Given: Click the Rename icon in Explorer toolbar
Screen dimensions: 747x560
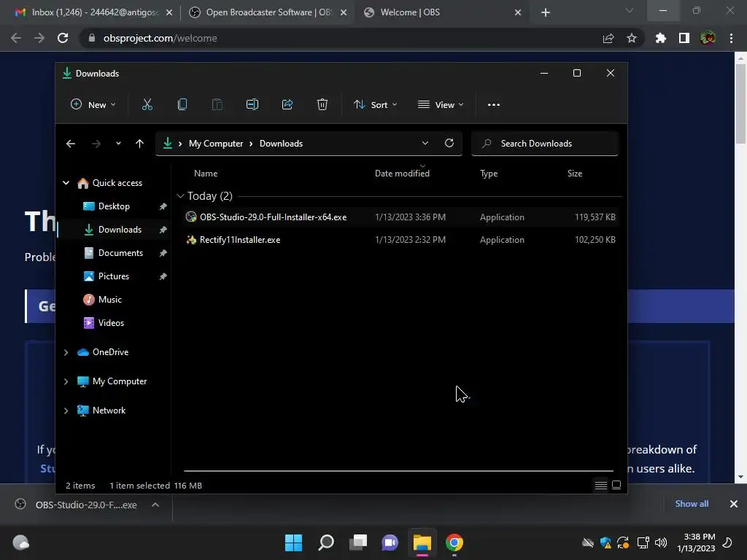Looking at the screenshot, I should [252, 105].
